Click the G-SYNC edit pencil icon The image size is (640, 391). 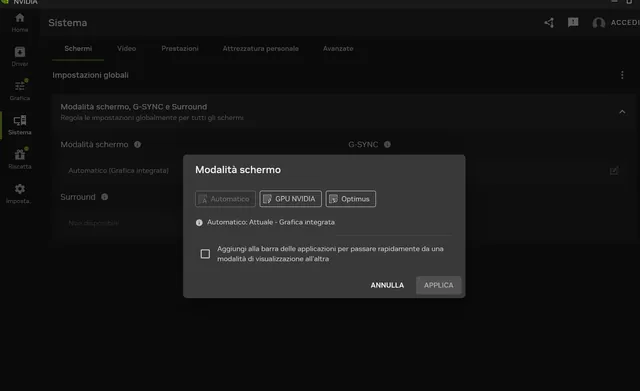614,171
